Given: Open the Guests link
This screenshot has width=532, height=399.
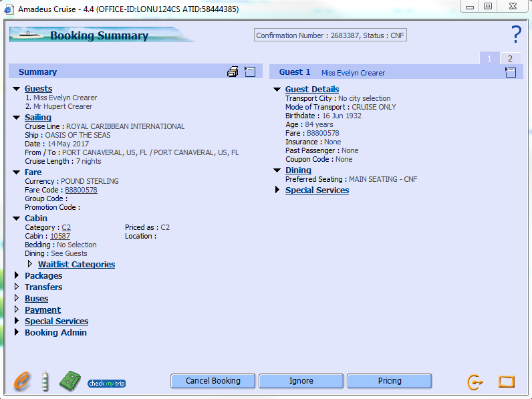Looking at the screenshot, I should point(38,88).
